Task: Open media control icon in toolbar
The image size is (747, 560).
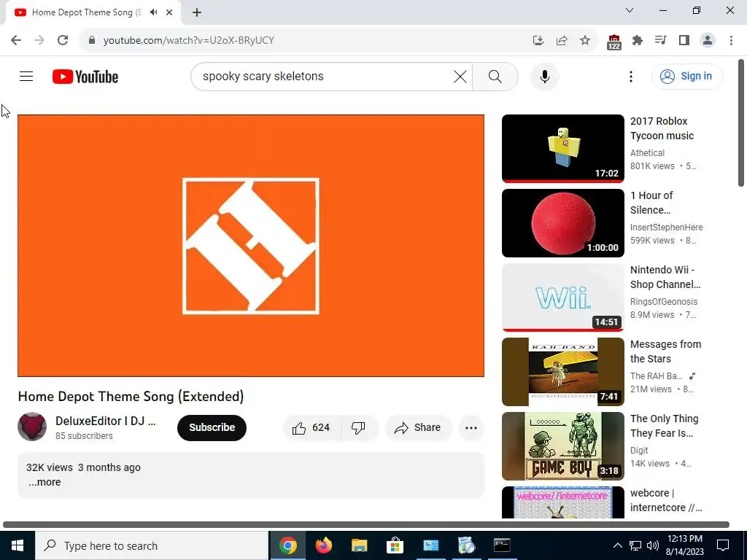Action: point(661,40)
